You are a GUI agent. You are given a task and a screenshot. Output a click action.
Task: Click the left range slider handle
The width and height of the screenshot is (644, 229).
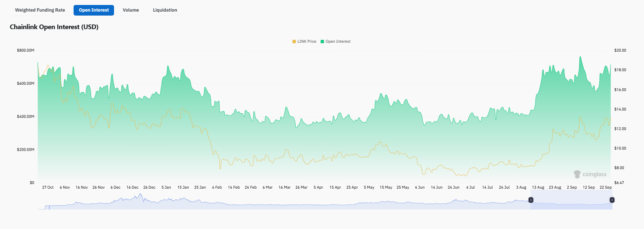(x=531, y=200)
